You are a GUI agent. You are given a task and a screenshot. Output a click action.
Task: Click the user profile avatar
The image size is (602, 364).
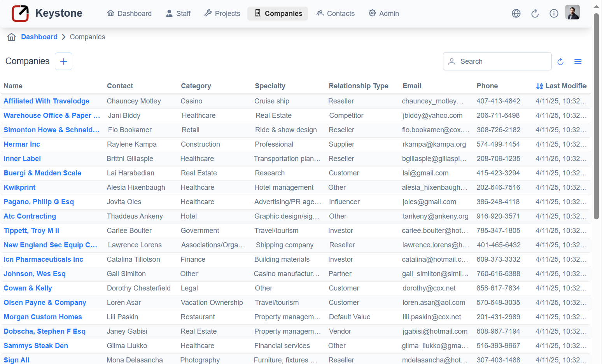(572, 12)
